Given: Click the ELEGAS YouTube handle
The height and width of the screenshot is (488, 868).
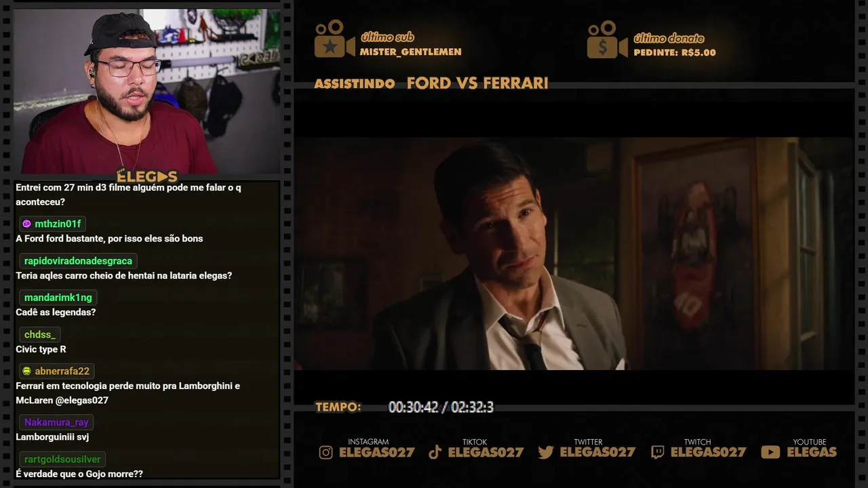Looking at the screenshot, I should coord(812,453).
